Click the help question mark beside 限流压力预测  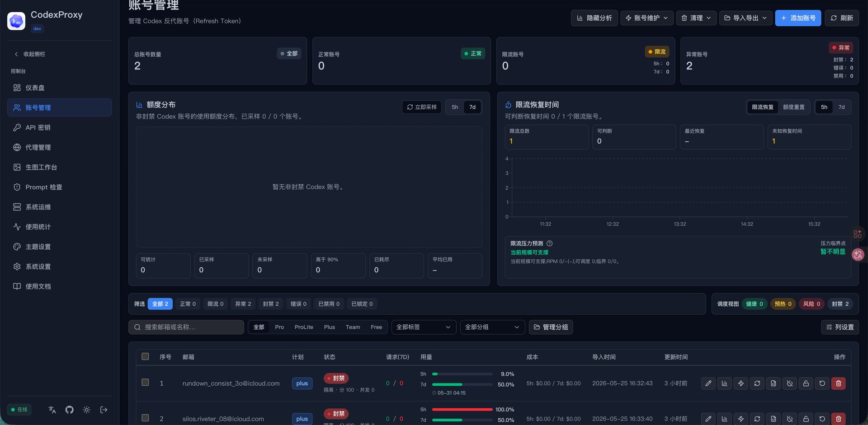pyautogui.click(x=550, y=243)
